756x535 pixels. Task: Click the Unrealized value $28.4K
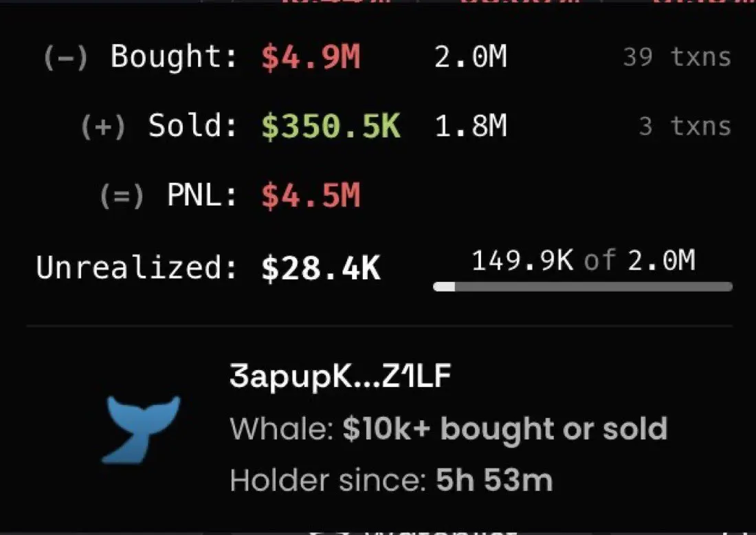321,268
